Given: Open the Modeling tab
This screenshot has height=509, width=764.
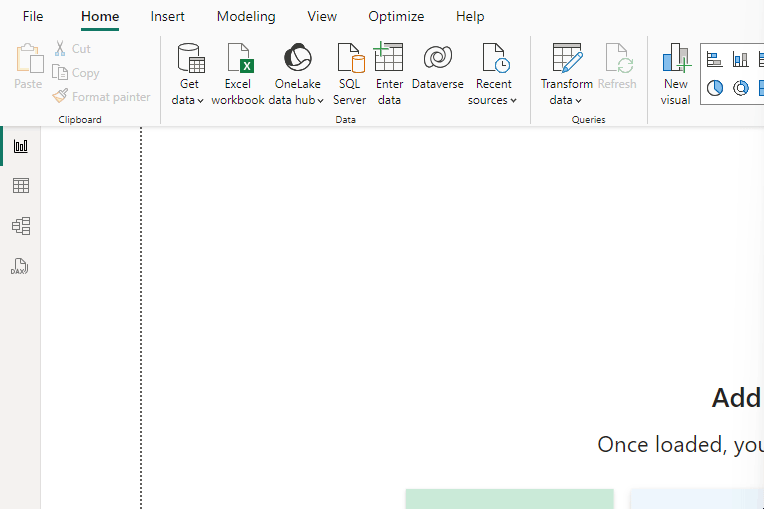Looking at the screenshot, I should click(x=246, y=17).
